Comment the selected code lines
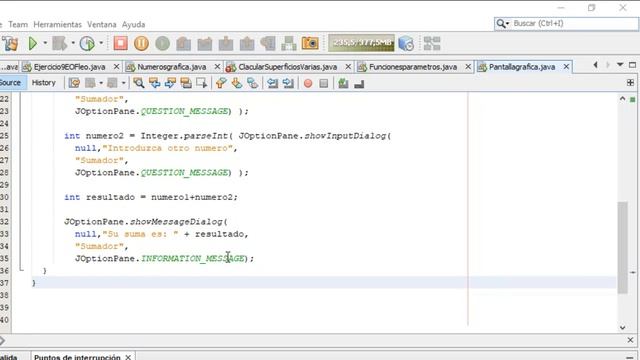Viewport: 640px width, 360px height. pyautogui.click(x=343, y=83)
